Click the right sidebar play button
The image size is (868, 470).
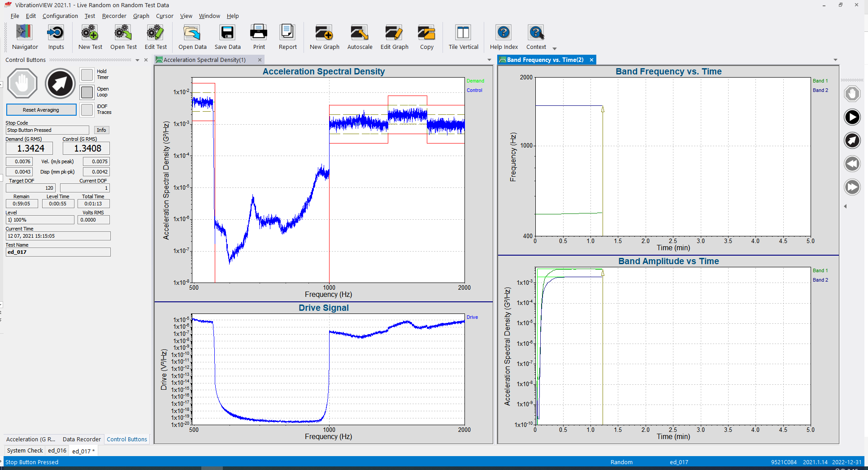pyautogui.click(x=852, y=117)
